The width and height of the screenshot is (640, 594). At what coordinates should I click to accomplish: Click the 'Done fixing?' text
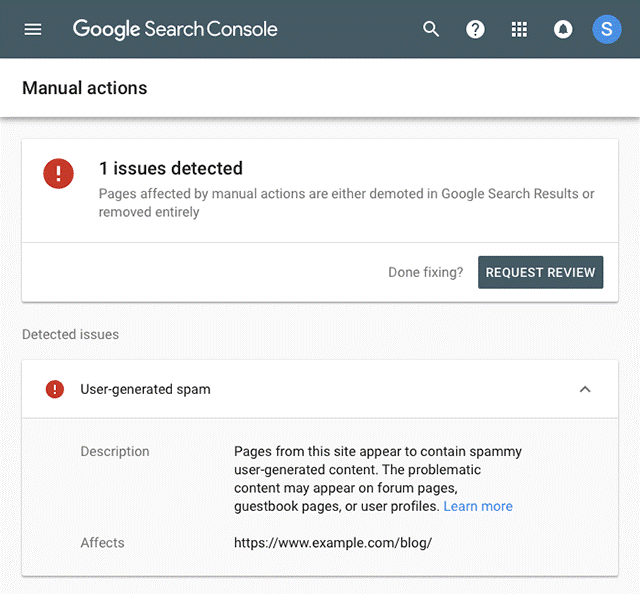(425, 272)
